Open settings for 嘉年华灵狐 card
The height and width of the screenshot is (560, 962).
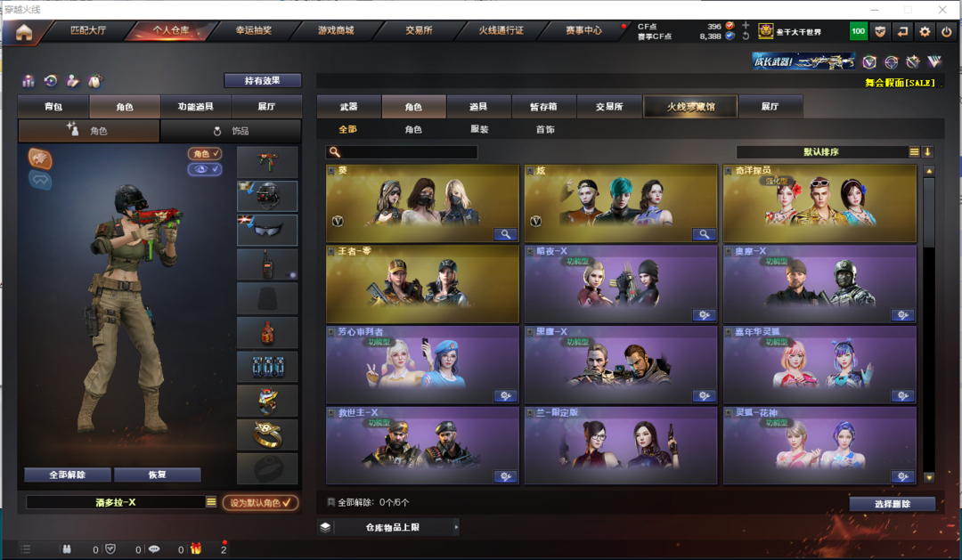(x=903, y=396)
